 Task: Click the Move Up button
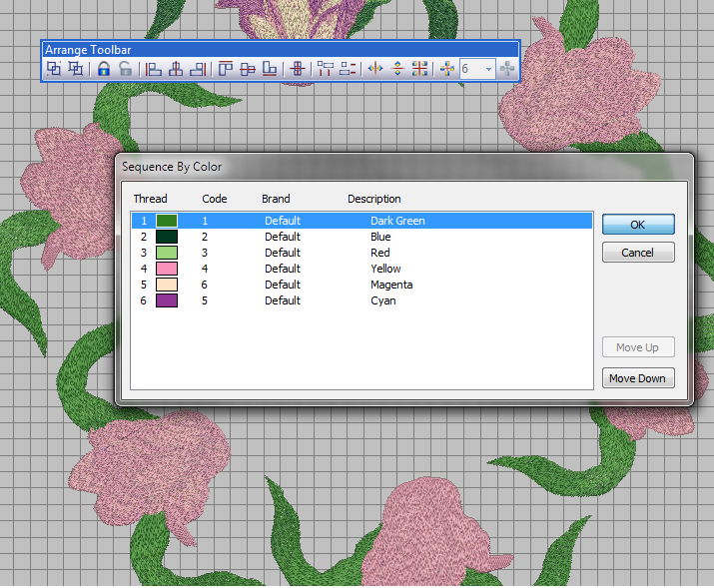point(638,347)
